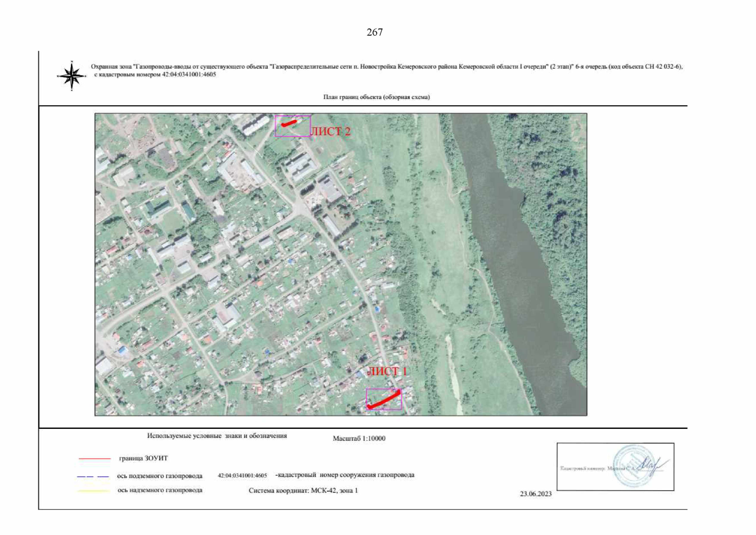The width and height of the screenshot is (756, 535).
Task: Click the date 23.06.2023
Action: [535, 494]
